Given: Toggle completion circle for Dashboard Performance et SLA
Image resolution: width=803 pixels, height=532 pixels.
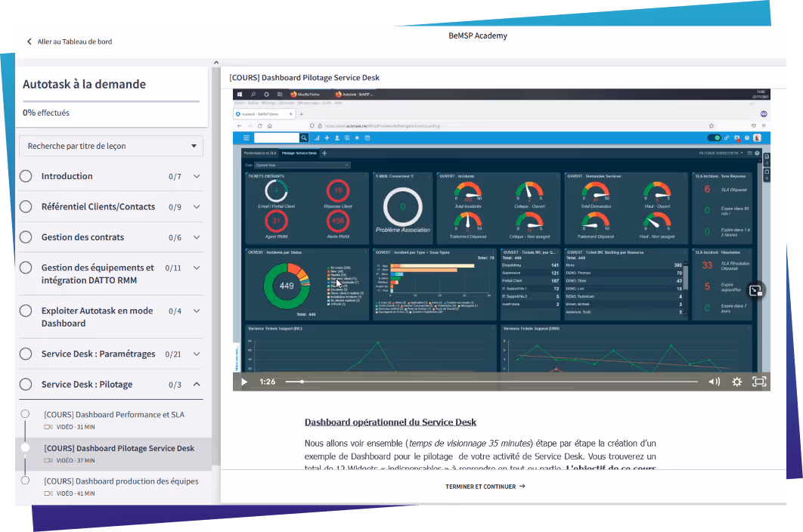Looking at the screenshot, I should click(x=25, y=413).
